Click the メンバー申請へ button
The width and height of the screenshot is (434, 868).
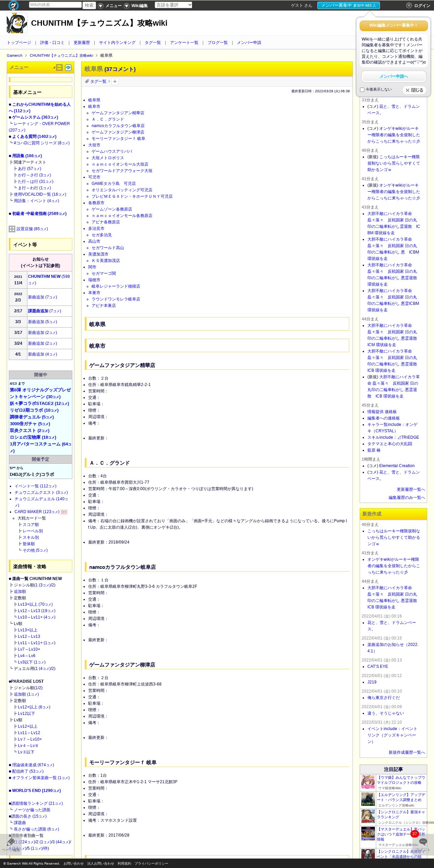pos(393,76)
